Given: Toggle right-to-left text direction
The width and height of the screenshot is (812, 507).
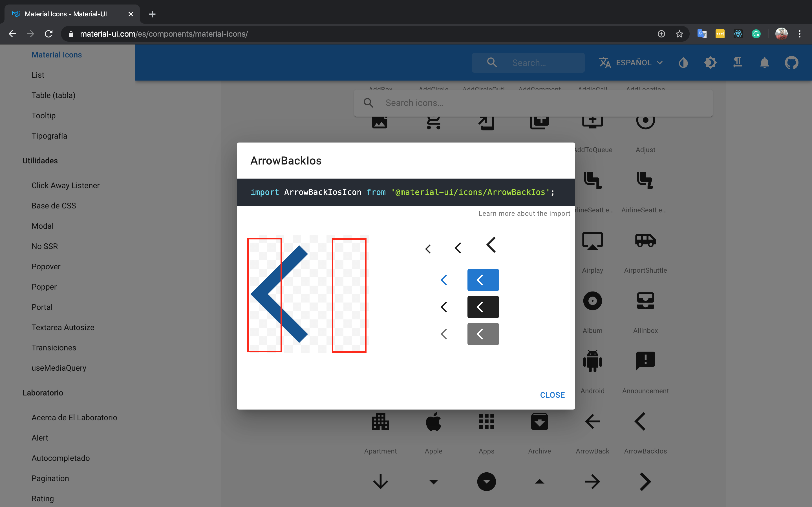Looking at the screenshot, I should (x=737, y=62).
